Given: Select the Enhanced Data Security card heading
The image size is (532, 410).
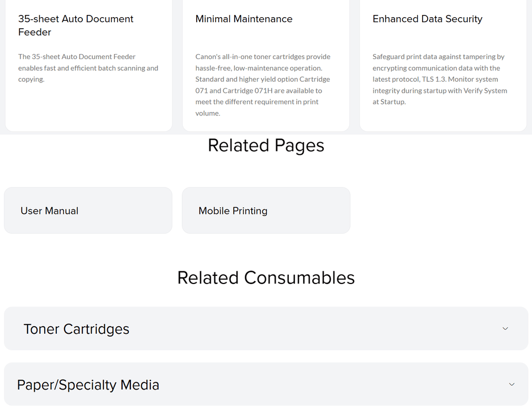Looking at the screenshot, I should [427, 19].
